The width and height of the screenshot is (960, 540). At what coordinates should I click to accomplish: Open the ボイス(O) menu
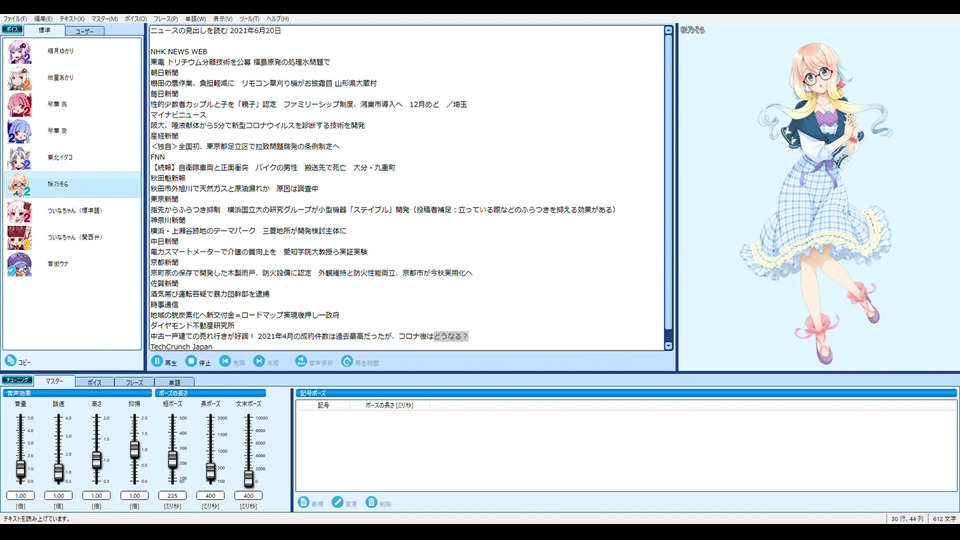(136, 19)
